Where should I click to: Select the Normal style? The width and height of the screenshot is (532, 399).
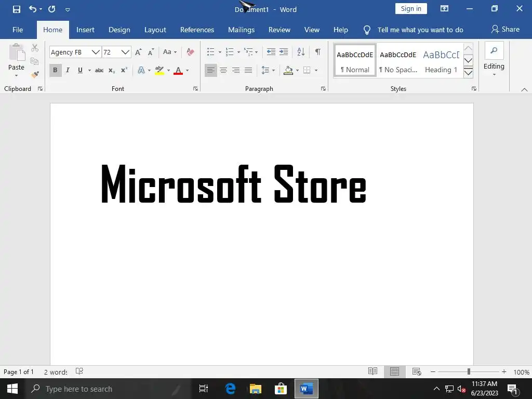(355, 61)
